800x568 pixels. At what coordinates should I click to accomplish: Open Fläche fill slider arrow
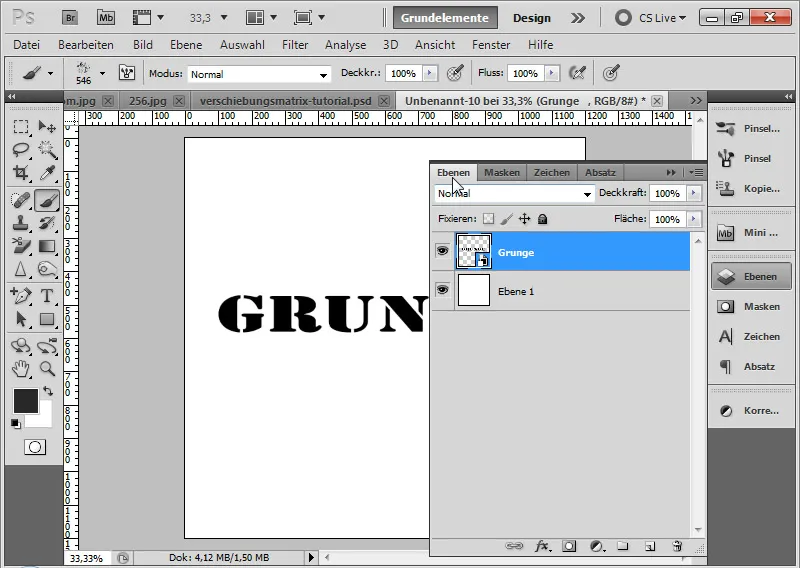[x=693, y=219]
